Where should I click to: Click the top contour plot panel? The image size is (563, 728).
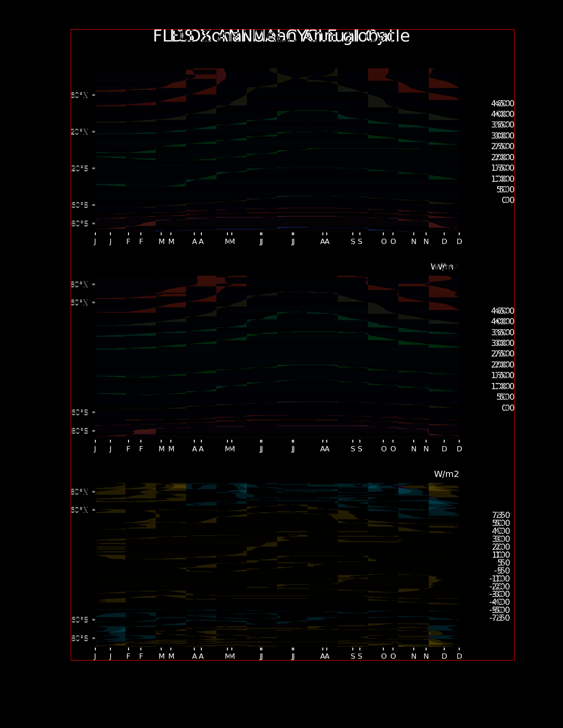tap(277, 149)
